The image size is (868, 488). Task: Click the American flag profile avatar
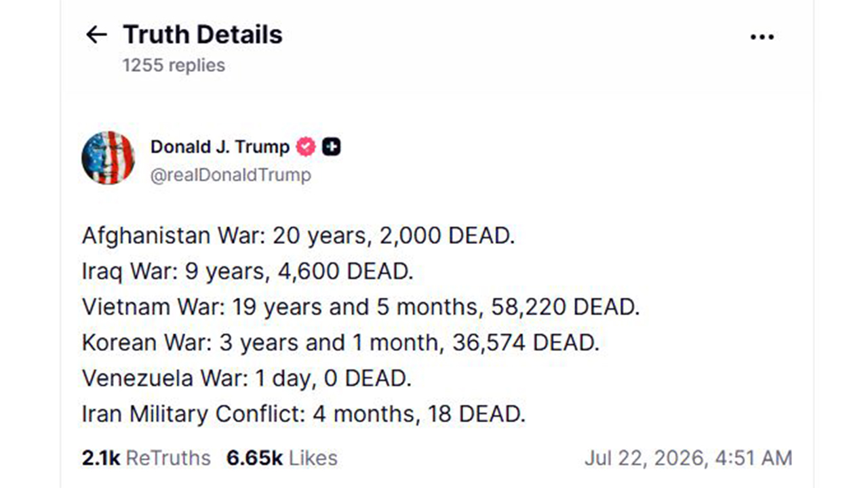click(108, 158)
